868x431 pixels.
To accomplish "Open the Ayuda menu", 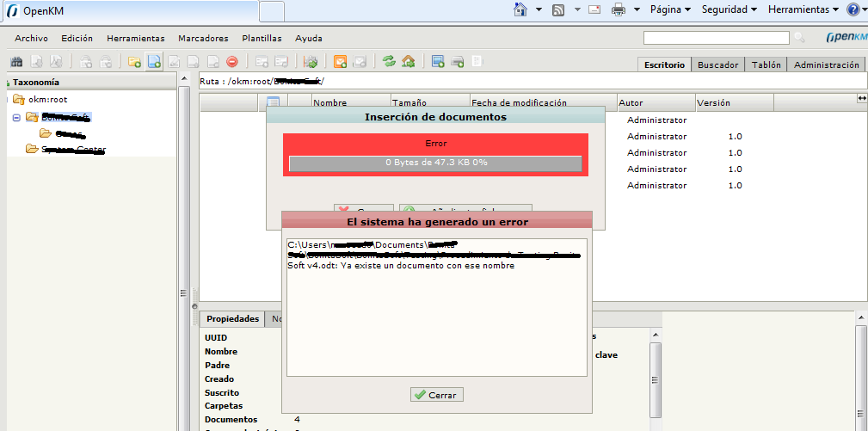I will tap(308, 38).
